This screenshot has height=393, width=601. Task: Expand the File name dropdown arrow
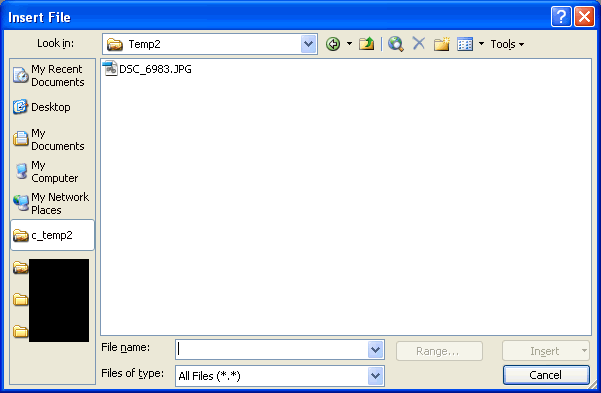pyautogui.click(x=376, y=349)
